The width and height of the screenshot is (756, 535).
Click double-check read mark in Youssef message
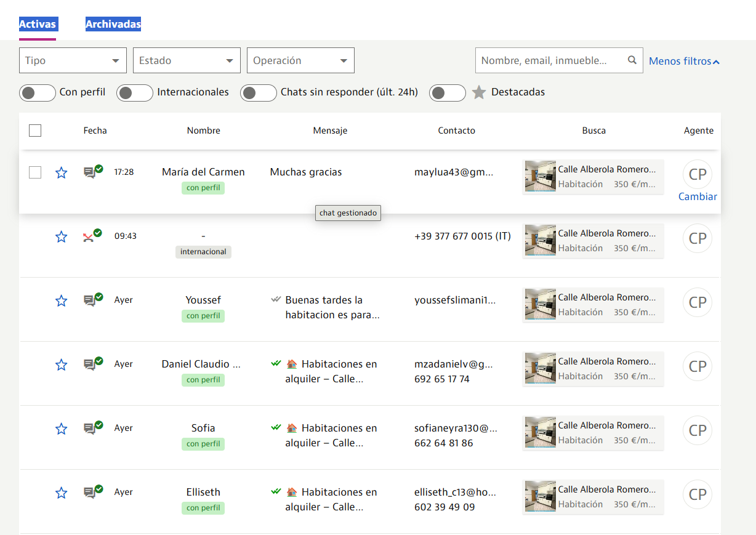coord(276,300)
